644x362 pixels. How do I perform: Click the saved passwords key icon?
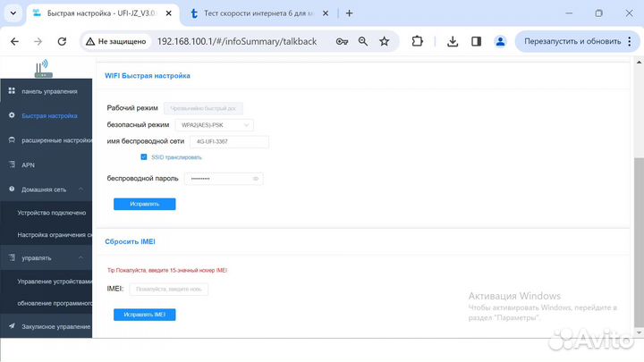[342, 41]
